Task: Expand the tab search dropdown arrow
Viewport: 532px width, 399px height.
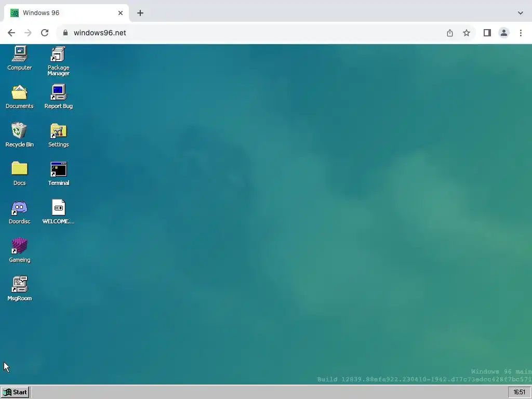Action: pos(521,13)
